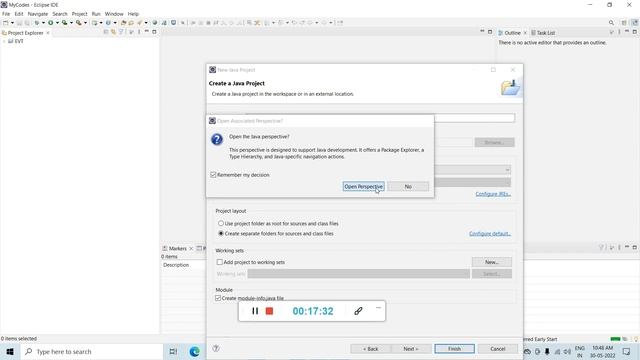
Task: Minimize the Outline view
Action: click(627, 31)
